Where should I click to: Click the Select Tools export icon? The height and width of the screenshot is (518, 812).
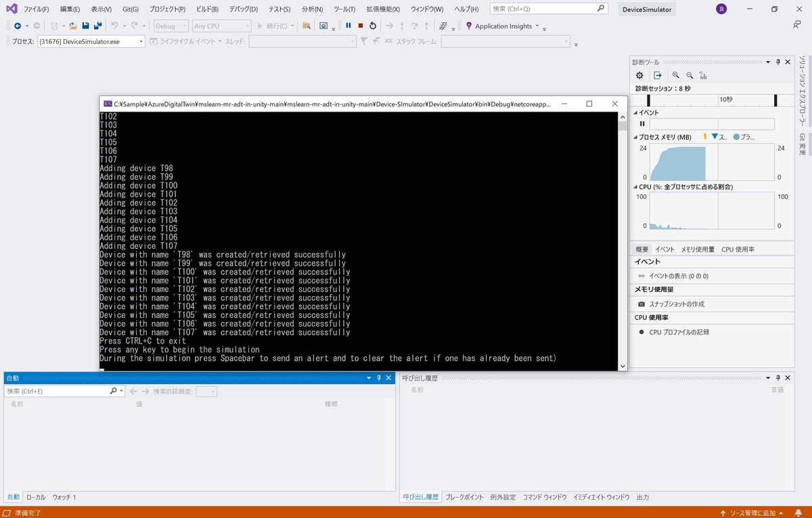pyautogui.click(x=657, y=75)
